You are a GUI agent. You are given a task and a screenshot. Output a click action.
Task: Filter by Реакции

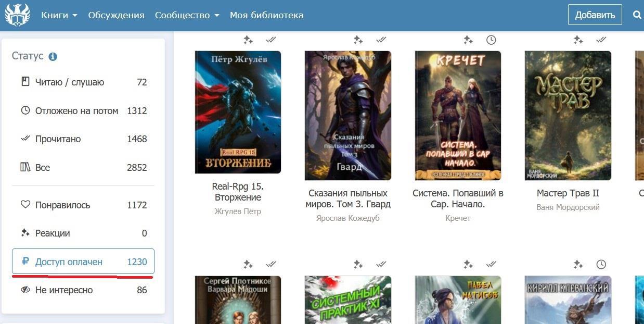point(83,233)
